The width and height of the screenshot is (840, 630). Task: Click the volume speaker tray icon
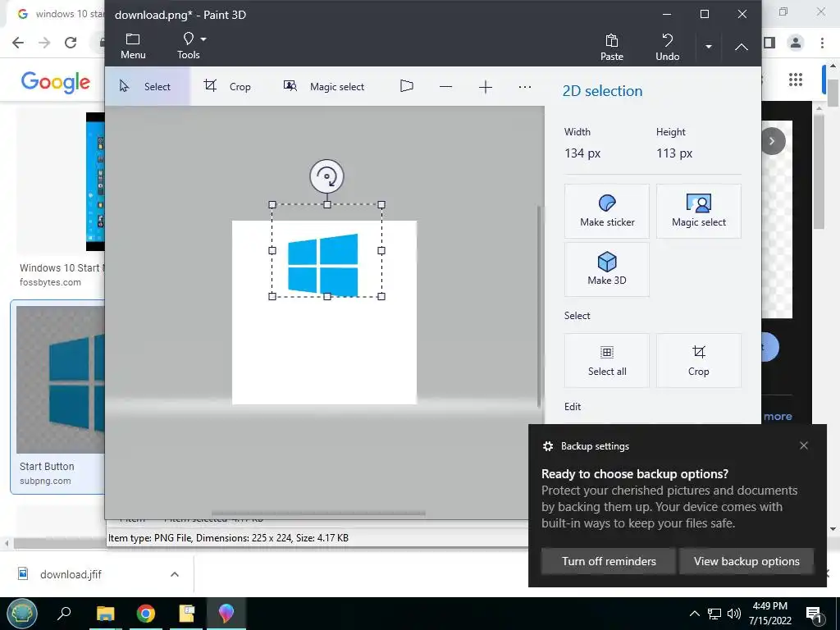pos(734,614)
